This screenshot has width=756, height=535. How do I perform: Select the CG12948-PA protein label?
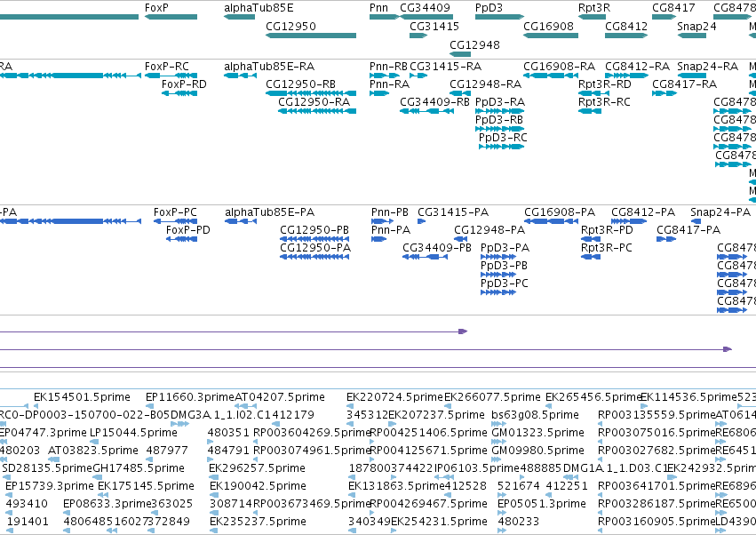[x=489, y=230]
